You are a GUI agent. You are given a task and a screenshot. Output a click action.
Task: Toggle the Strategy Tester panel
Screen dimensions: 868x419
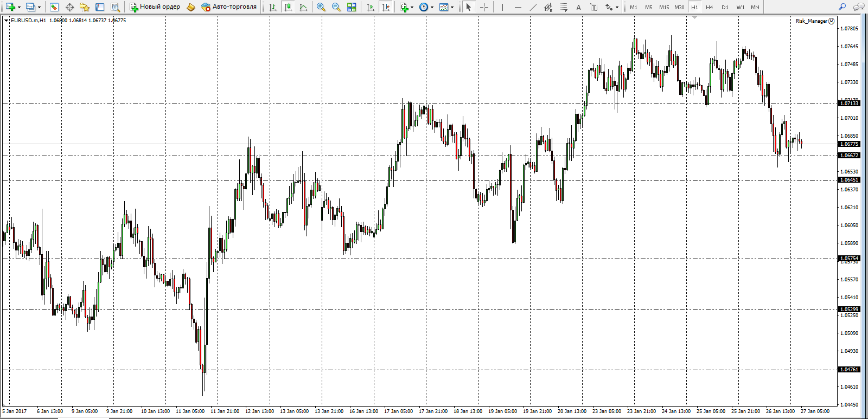[115, 7]
